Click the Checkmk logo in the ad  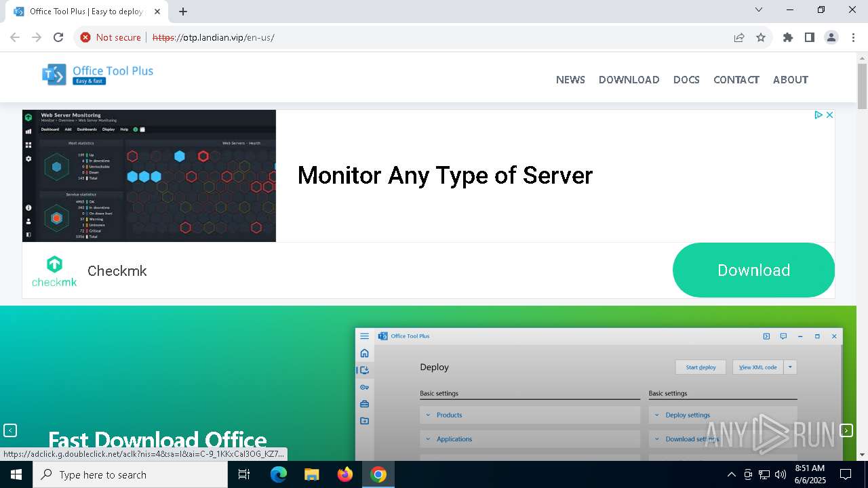[54, 270]
